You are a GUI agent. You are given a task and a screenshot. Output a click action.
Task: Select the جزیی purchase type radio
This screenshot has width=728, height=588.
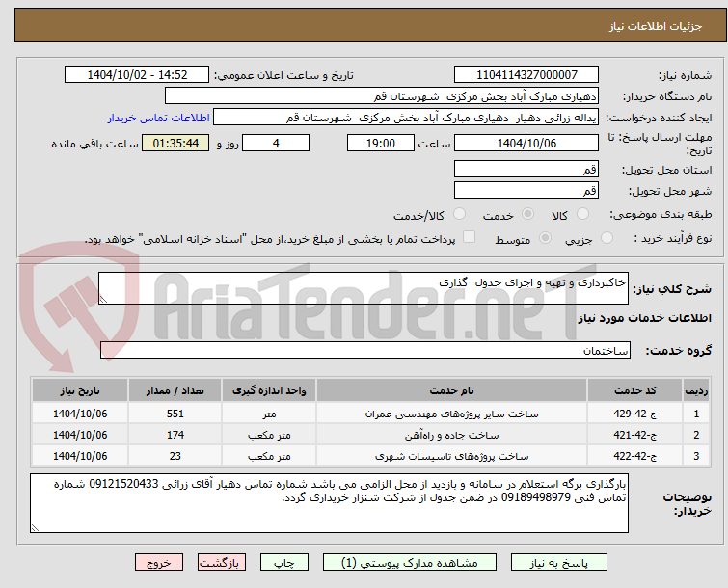[x=607, y=238]
